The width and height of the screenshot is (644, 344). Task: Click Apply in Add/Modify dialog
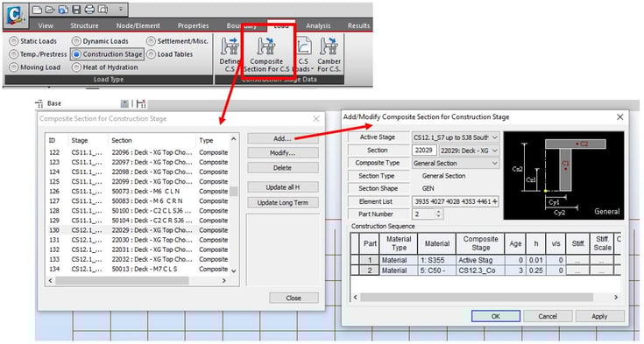pyautogui.click(x=599, y=317)
